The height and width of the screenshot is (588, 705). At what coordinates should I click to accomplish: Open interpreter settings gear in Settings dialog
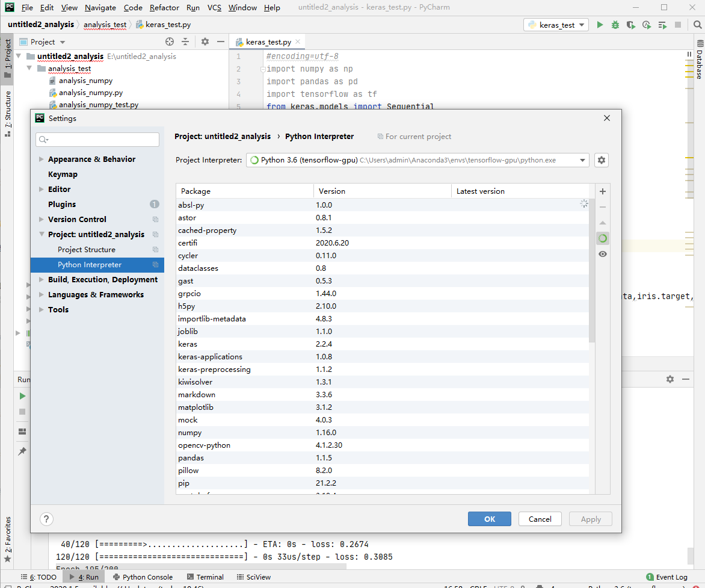pos(601,160)
